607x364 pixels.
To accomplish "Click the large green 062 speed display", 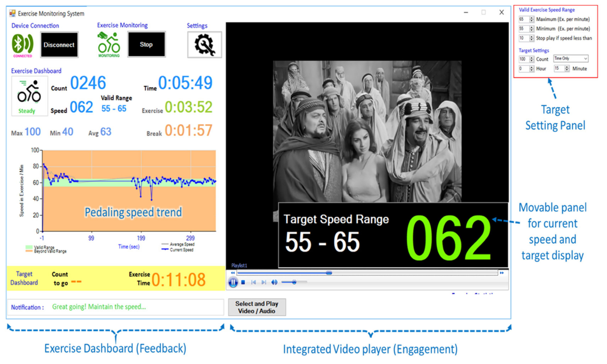I will pos(449,238).
